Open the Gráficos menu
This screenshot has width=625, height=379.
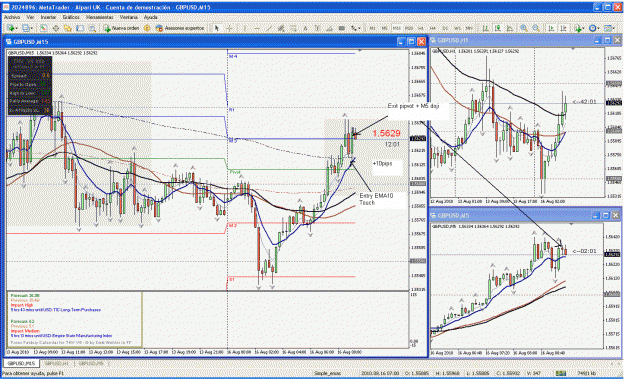(71, 18)
